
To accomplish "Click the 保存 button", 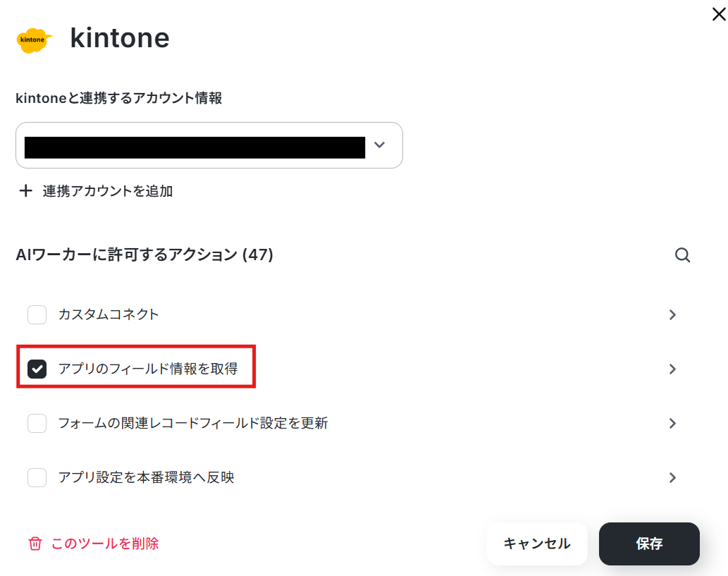I will pyautogui.click(x=649, y=544).
